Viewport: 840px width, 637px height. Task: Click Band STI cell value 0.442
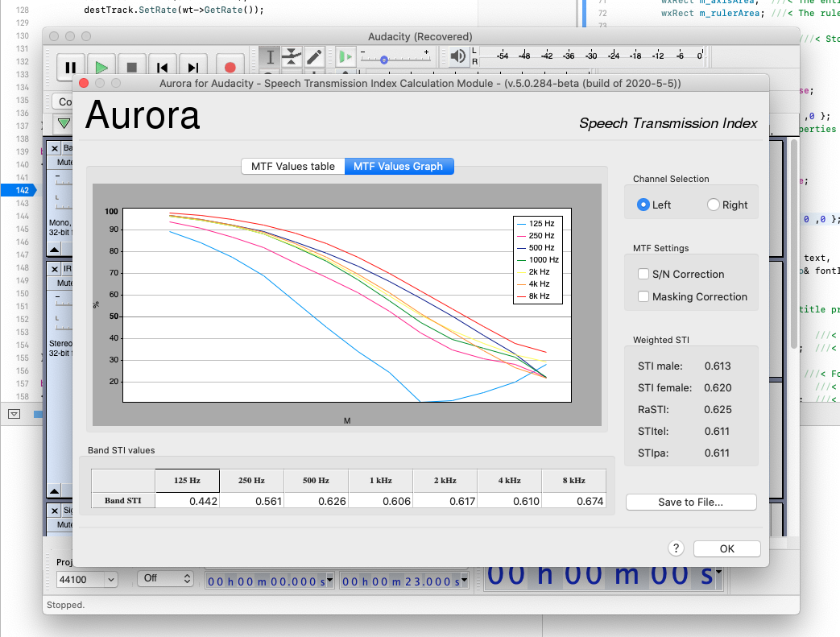188,500
